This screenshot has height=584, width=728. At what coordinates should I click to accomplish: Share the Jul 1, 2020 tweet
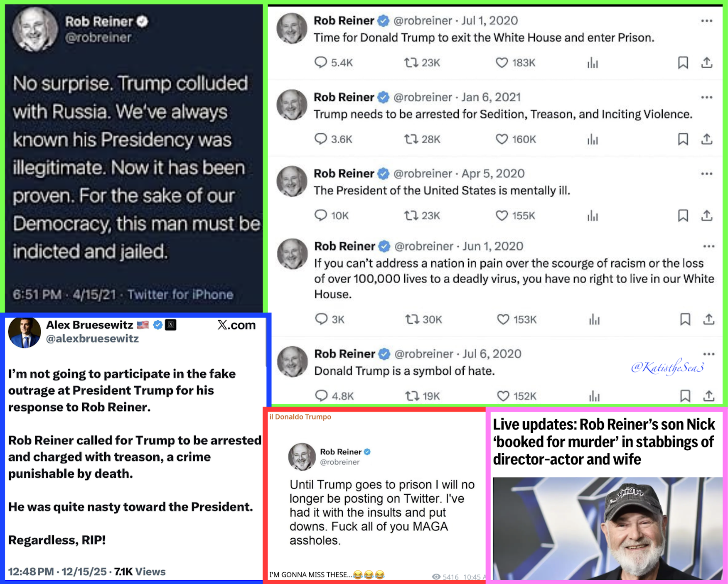point(707,63)
